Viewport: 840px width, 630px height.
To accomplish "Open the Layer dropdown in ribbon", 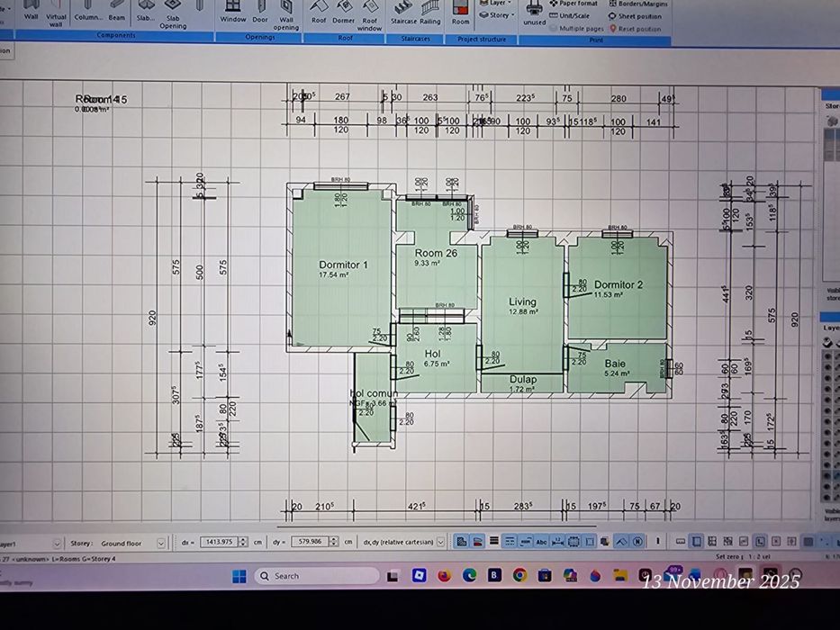I will pyautogui.click(x=495, y=3).
